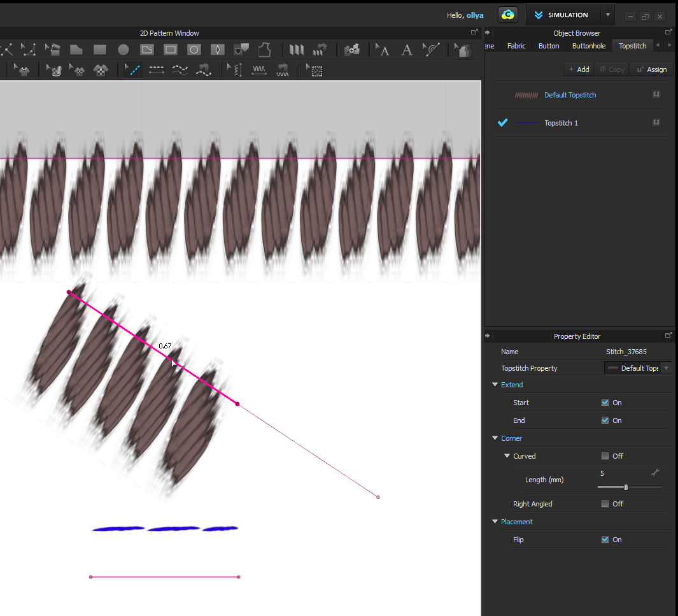
Task: Click the Add topstitch button
Action: point(579,69)
